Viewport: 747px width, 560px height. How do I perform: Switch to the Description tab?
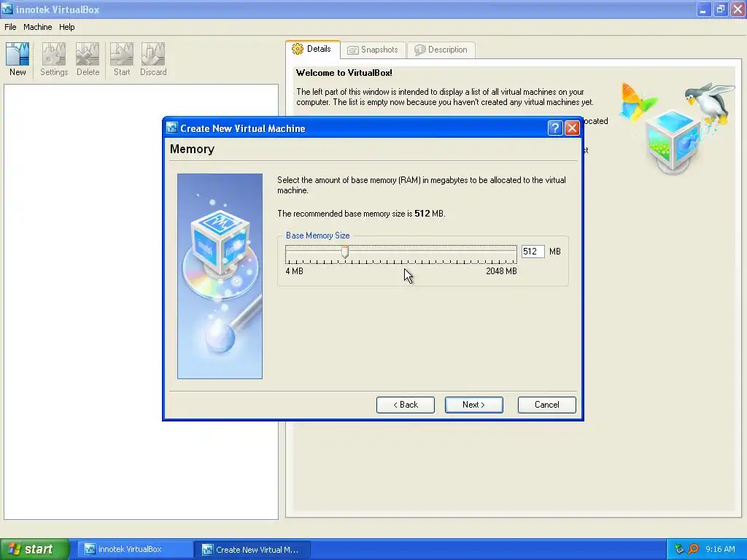click(x=441, y=50)
